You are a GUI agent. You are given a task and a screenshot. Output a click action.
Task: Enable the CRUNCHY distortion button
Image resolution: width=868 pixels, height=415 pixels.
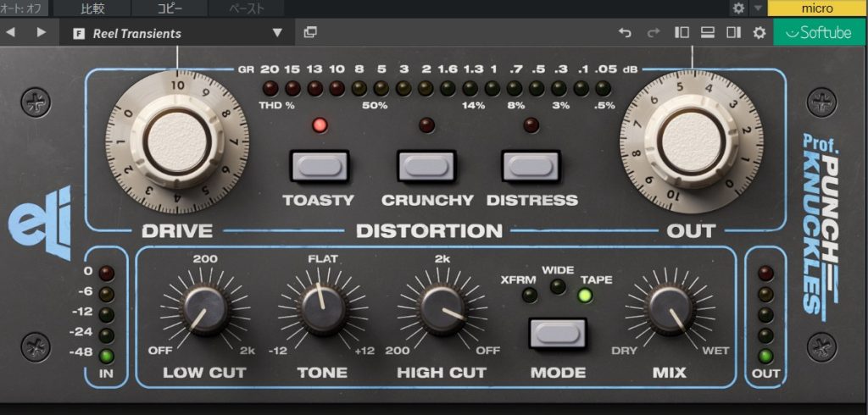pyautogui.click(x=427, y=167)
